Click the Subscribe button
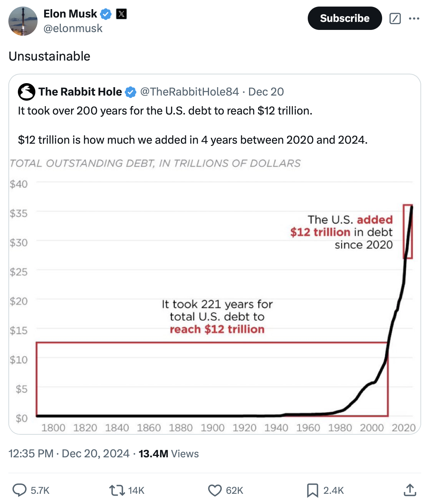The height and width of the screenshot is (504, 431). coord(345,18)
